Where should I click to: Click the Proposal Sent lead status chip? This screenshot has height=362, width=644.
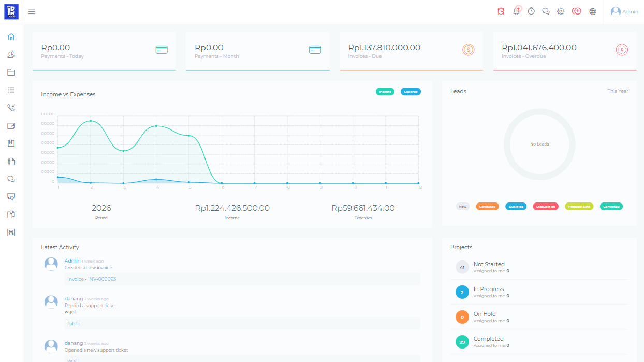coord(579,207)
